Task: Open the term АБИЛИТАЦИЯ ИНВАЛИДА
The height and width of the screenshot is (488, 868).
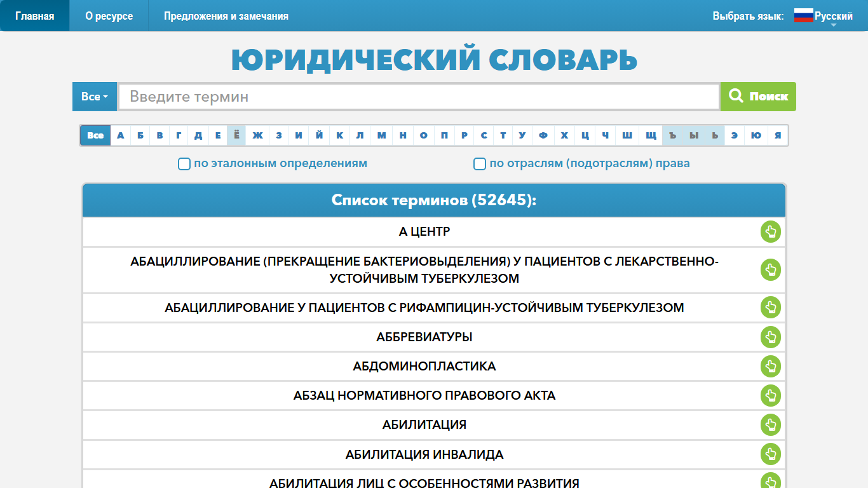Action: click(x=424, y=454)
